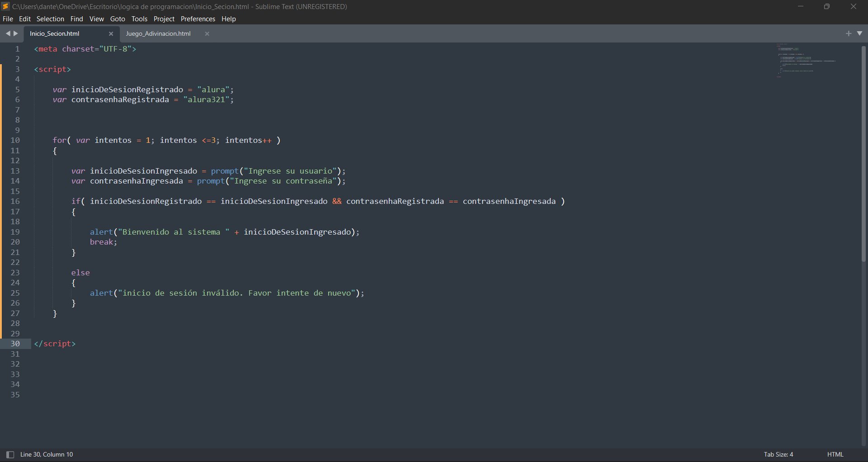Viewport: 868px width, 462px height.
Task: Click the minimap code preview
Action: click(x=806, y=61)
